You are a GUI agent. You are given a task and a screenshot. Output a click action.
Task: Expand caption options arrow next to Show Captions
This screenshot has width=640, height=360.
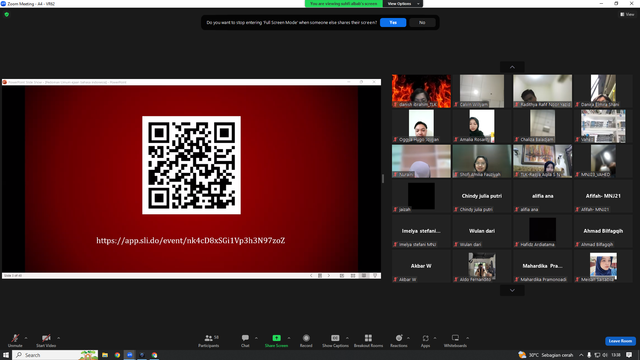click(x=347, y=338)
